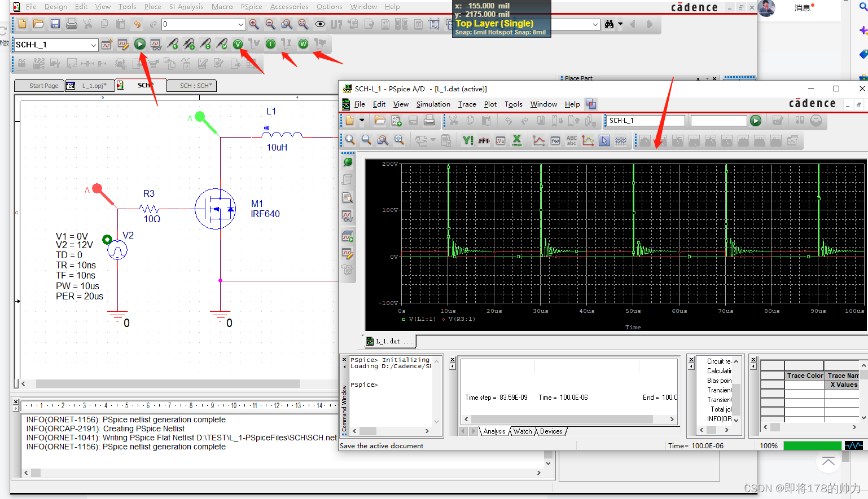Open SCH-L_1 simulation profile dropdown
Screen dimensions: 868x499
point(93,45)
